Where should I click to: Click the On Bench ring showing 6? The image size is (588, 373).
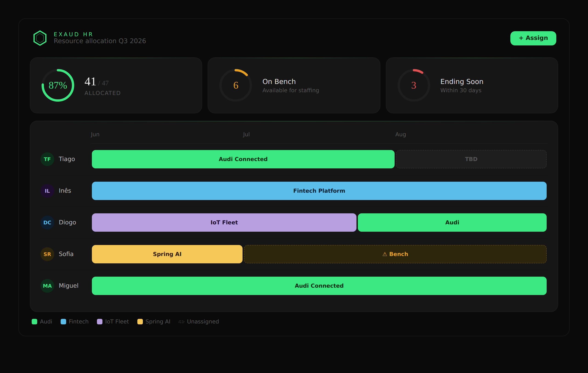click(236, 85)
